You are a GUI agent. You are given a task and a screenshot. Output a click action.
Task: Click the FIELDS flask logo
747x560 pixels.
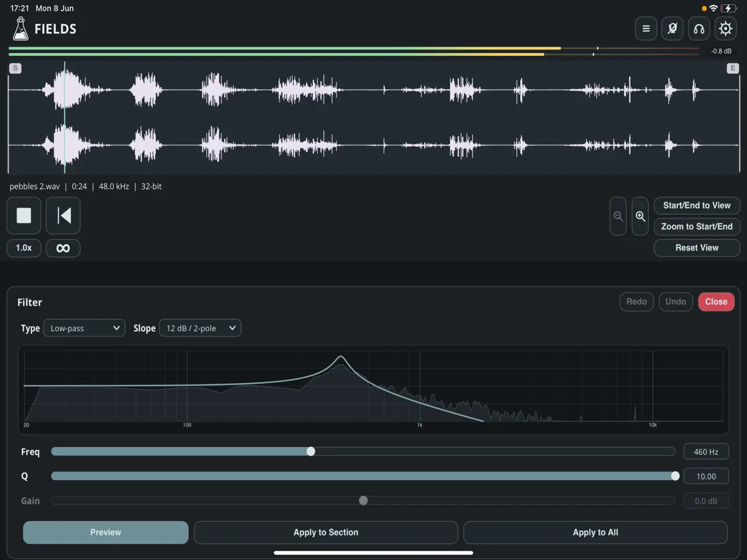[x=20, y=28]
